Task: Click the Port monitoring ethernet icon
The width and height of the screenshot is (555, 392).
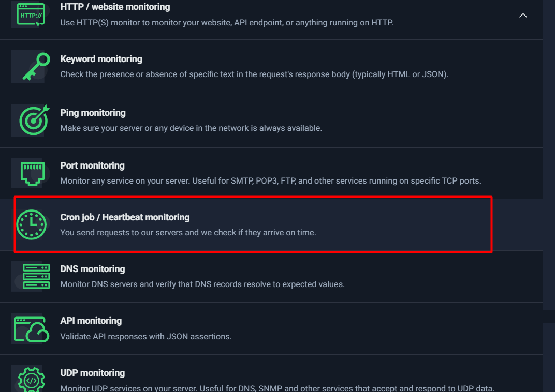Action: [x=32, y=173]
